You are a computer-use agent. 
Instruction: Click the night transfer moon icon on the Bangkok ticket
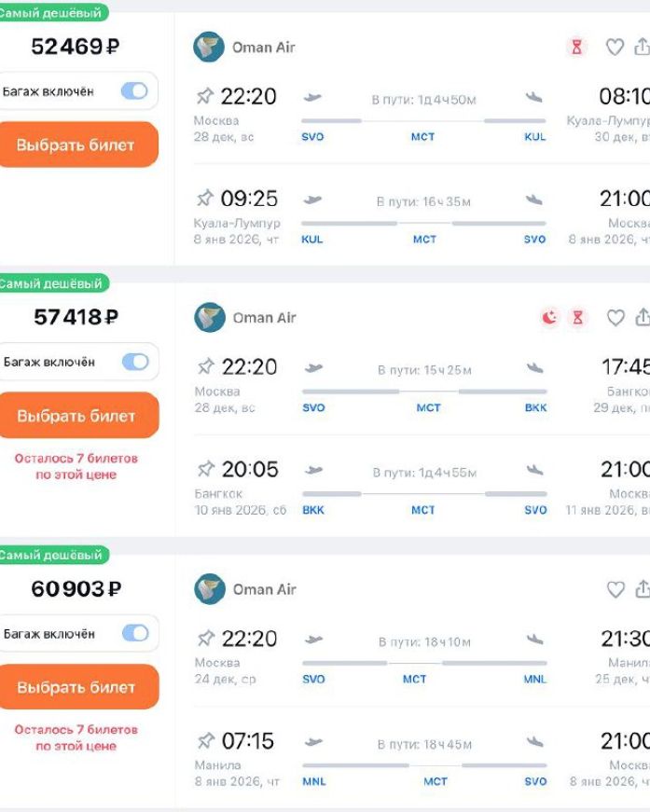549,317
